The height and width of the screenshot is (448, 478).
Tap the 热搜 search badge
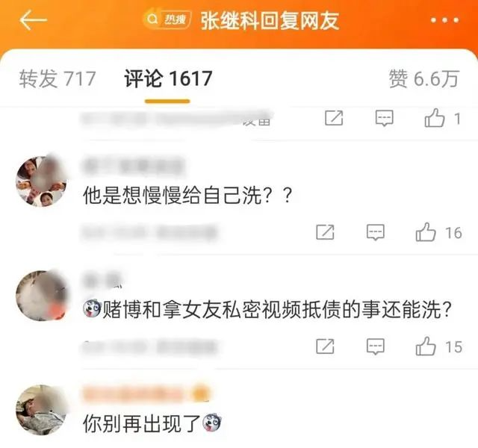tap(167, 19)
